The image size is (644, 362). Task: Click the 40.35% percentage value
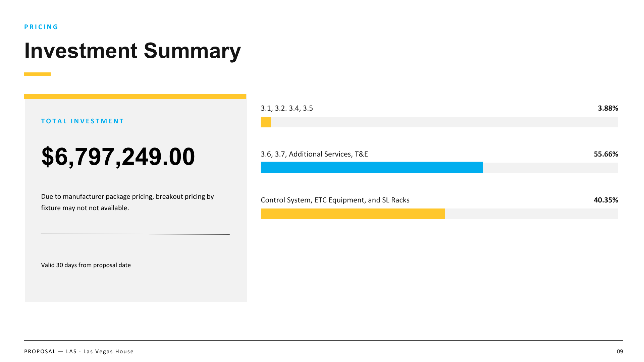pyautogui.click(x=606, y=200)
